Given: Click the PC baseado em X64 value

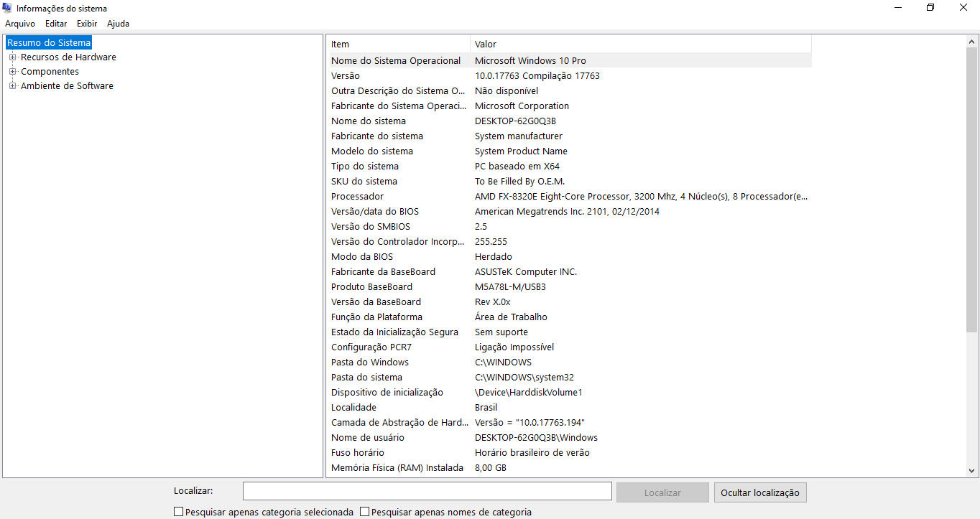Looking at the screenshot, I should click(x=517, y=167).
